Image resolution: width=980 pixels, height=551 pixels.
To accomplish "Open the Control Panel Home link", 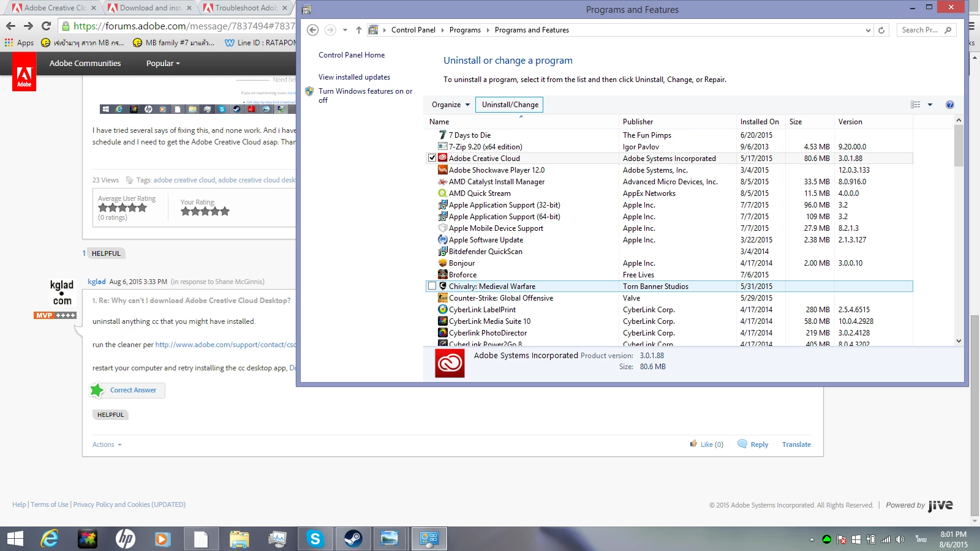I will [x=352, y=55].
